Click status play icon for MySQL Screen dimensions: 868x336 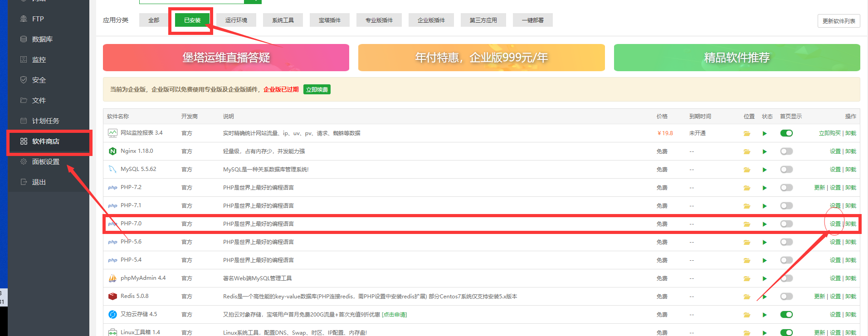(x=765, y=170)
